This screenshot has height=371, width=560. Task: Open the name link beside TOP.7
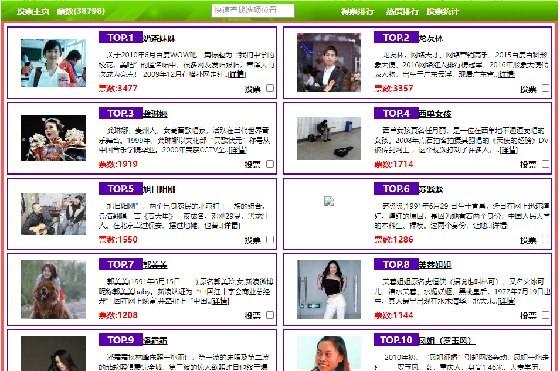click(x=155, y=265)
